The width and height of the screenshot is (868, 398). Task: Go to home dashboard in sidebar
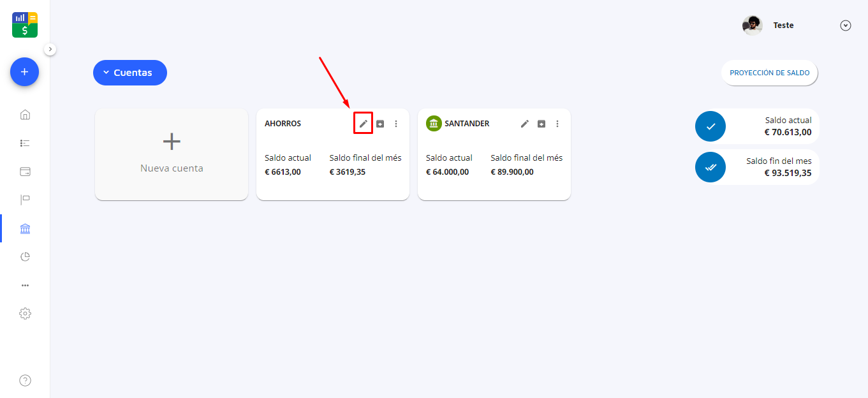click(x=25, y=115)
